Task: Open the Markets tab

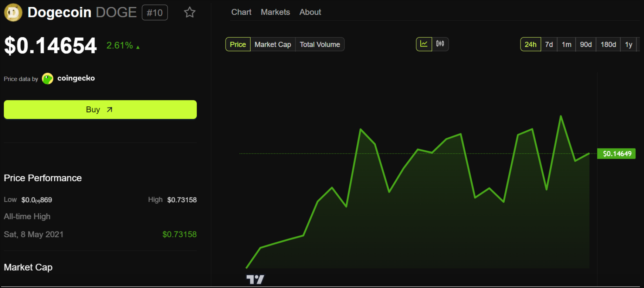Action: [275, 12]
